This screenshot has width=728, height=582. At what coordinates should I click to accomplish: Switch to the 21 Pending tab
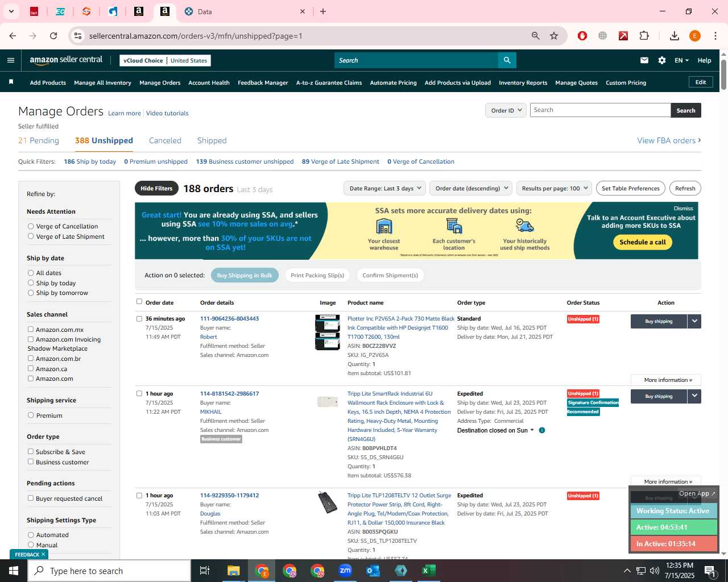click(x=39, y=140)
